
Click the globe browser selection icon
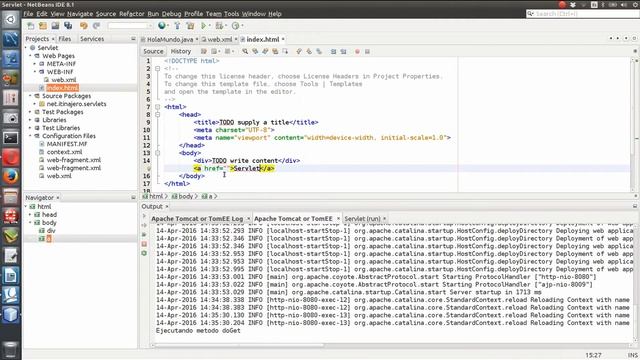(162, 26)
